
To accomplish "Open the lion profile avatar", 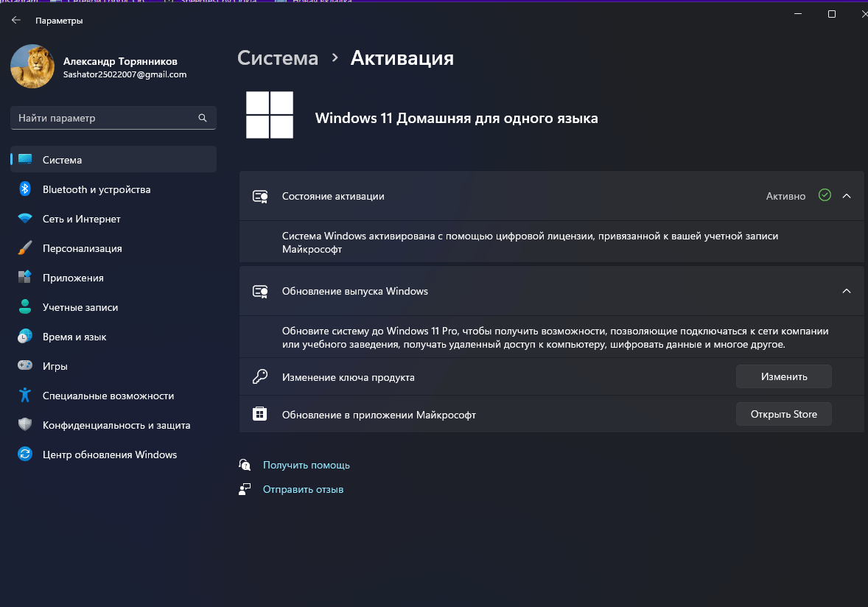I will [x=32, y=66].
